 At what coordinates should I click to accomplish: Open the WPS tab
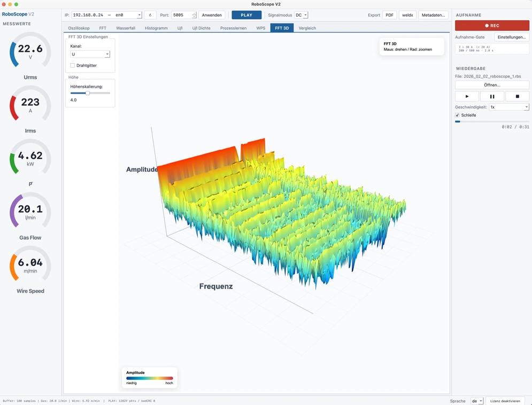[260, 28]
